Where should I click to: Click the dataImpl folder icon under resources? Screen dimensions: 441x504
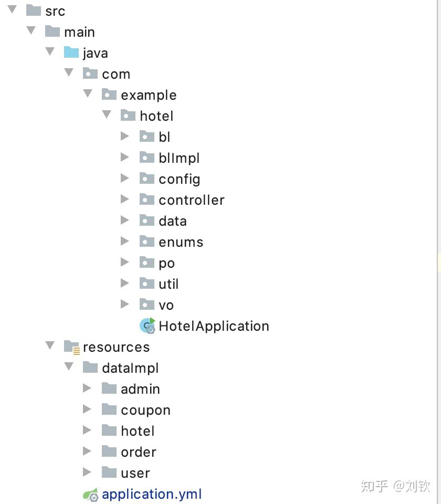tap(91, 367)
